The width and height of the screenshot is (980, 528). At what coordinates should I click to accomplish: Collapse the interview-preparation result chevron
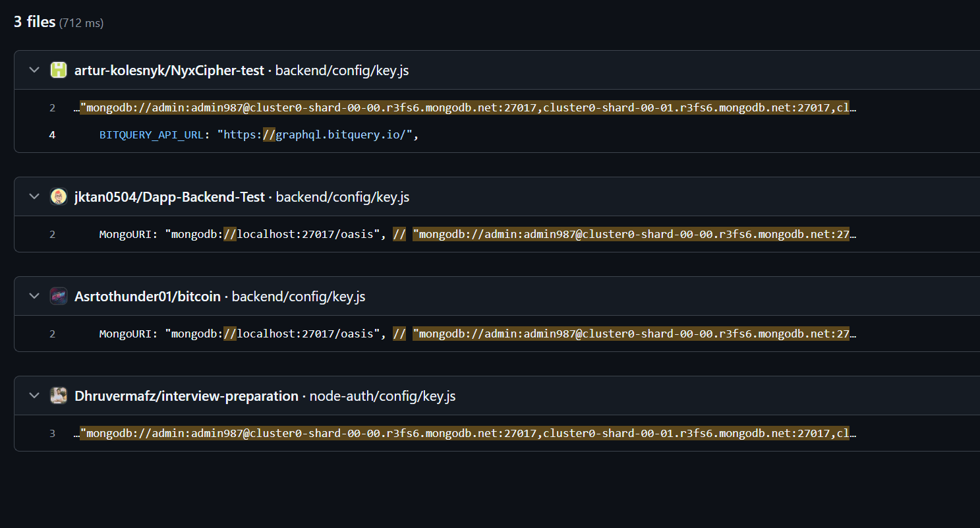coord(34,396)
